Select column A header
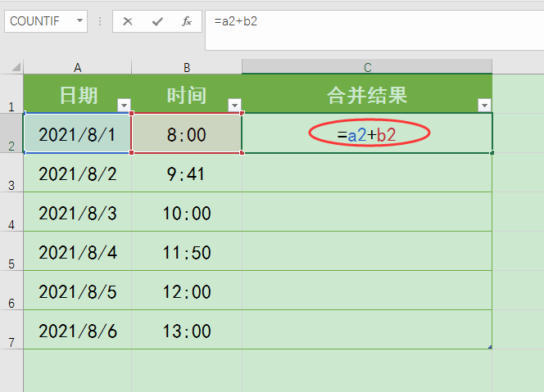The width and height of the screenshot is (544, 392). pyautogui.click(x=77, y=67)
